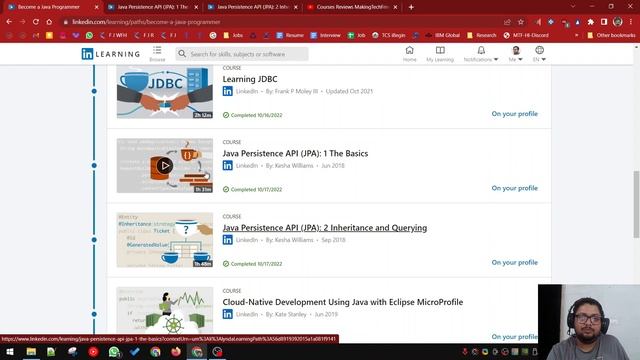640x360 pixels.
Task: Open Chrome side panel icon
Action: pyautogui.click(x=604, y=22)
